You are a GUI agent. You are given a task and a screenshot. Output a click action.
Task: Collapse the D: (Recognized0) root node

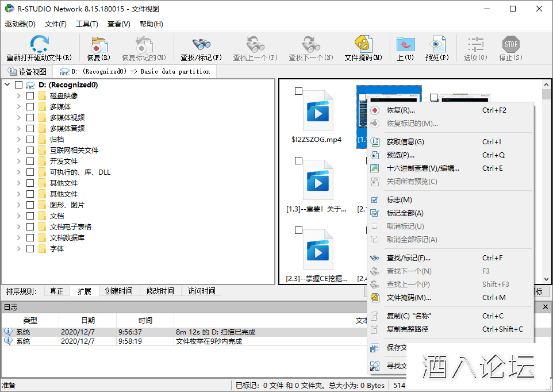pyautogui.click(x=7, y=85)
